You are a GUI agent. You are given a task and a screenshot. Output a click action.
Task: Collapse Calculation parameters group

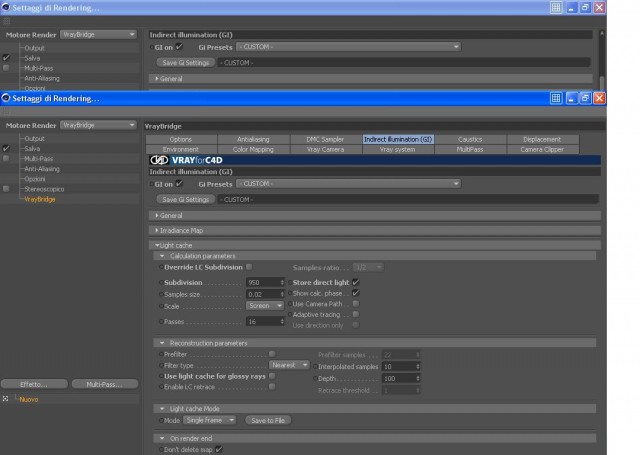375,256
